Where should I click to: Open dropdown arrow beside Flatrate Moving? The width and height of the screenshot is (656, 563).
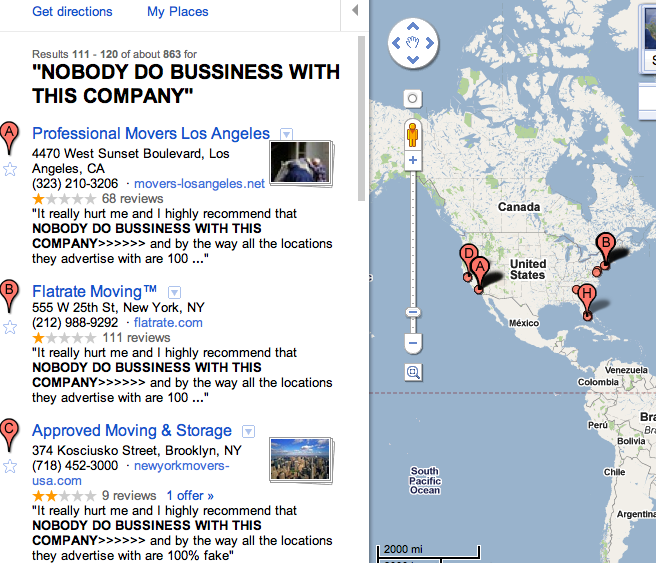(x=174, y=292)
